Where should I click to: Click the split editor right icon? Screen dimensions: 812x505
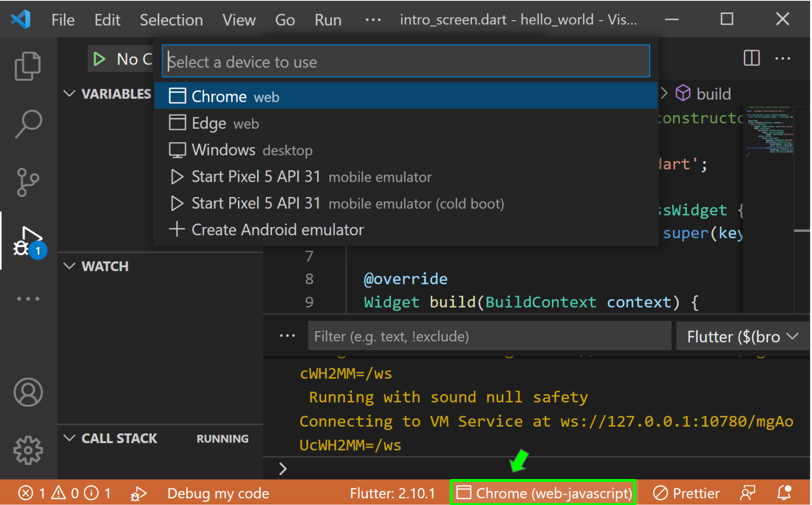coord(751,58)
